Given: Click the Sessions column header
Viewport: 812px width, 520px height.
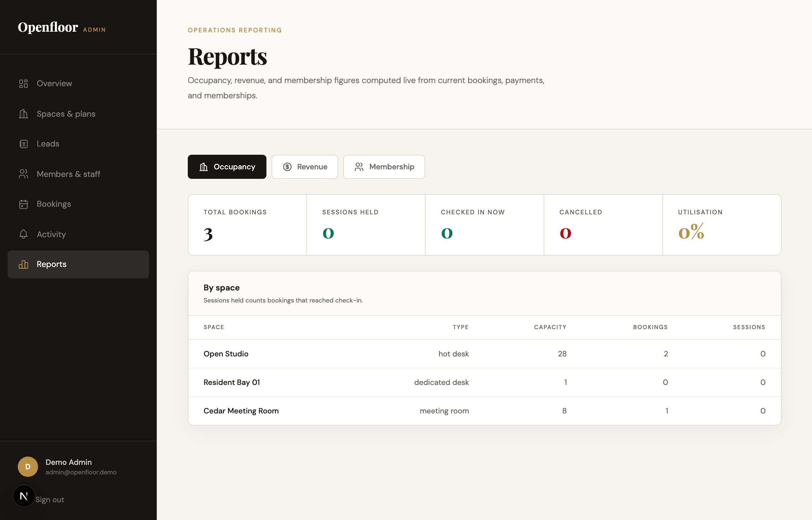Looking at the screenshot, I should click(x=749, y=327).
